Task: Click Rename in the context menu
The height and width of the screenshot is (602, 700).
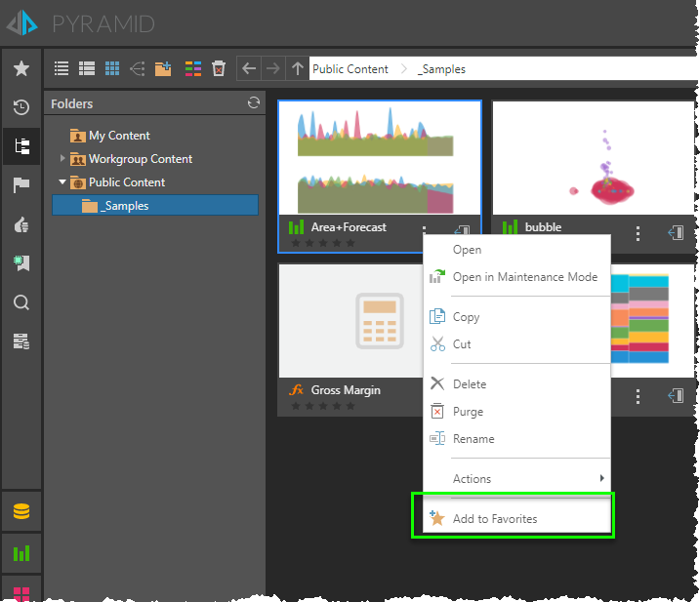Action: (x=474, y=439)
